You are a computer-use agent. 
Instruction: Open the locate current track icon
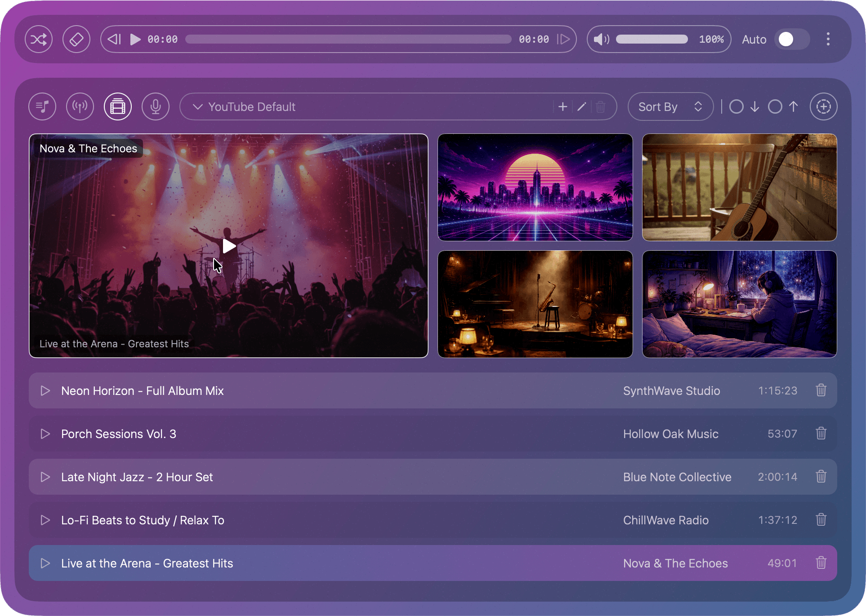click(x=824, y=106)
